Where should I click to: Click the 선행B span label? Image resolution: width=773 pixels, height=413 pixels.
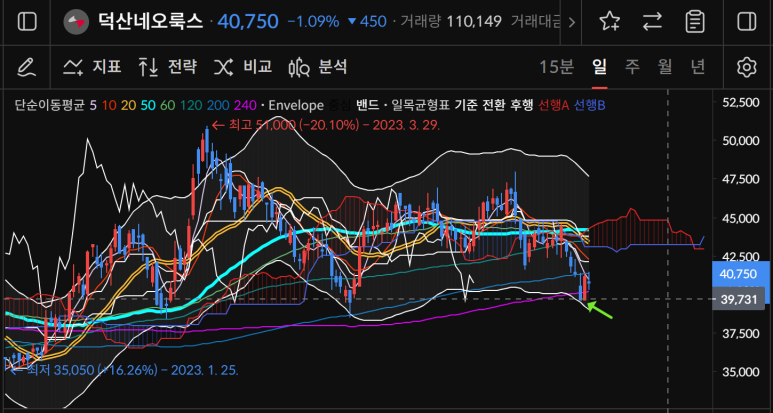coord(590,105)
